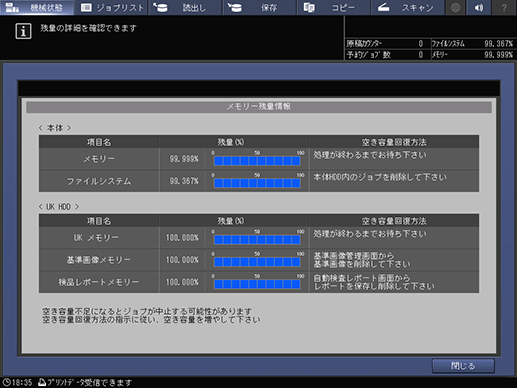Viewport: 517px width, 388px height.
Task: Click 本体HDD内のジョブを削除して下さい text
Action: [x=380, y=177]
